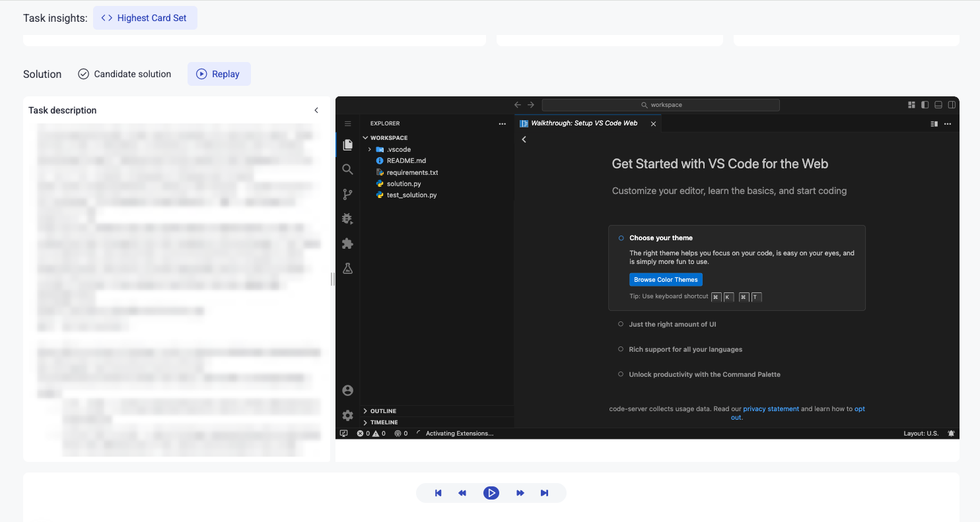Expand the .vscode folder
Image resolution: width=980 pixels, height=522 pixels.
coord(437,149)
